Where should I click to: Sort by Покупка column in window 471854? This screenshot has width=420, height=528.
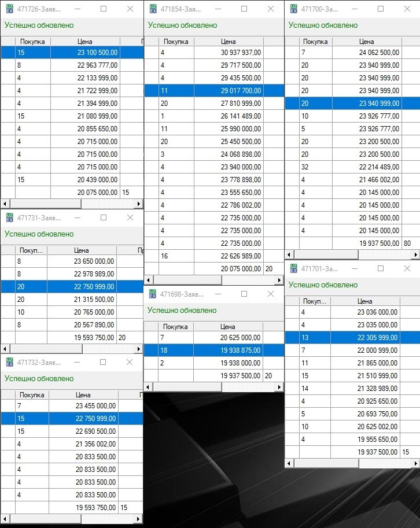[176, 42]
